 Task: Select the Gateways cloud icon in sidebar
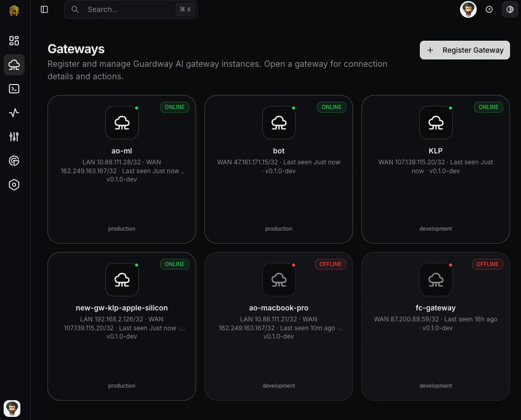coord(14,65)
